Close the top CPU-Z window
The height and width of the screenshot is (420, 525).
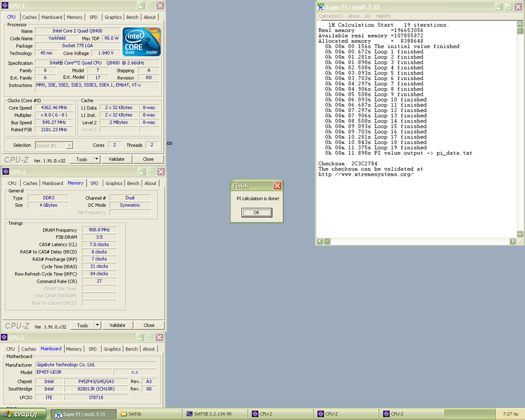[160, 5]
